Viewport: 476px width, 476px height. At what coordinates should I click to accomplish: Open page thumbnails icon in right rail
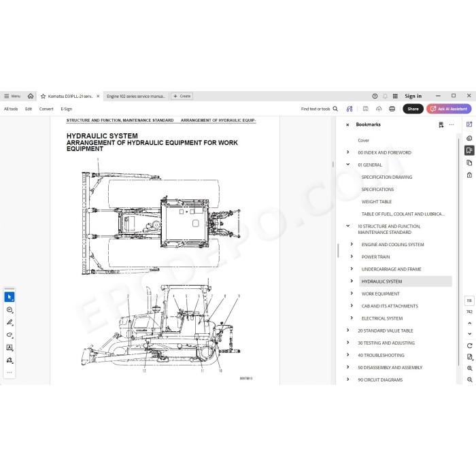coord(469,163)
